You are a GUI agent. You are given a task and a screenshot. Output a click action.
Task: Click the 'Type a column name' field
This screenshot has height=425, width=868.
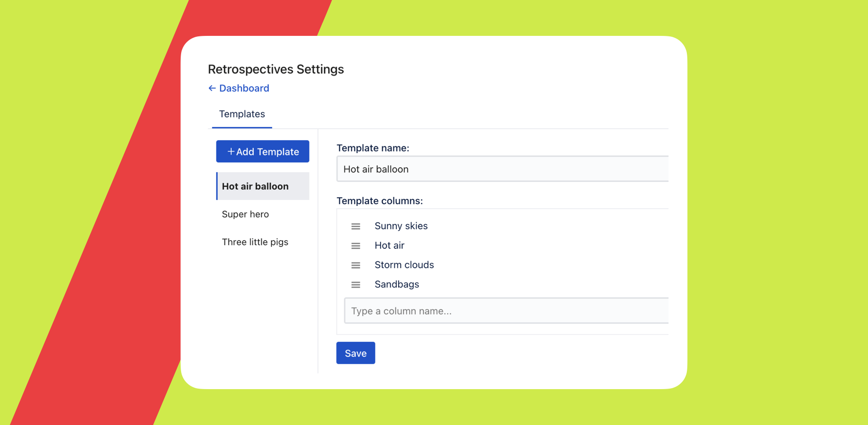(506, 311)
